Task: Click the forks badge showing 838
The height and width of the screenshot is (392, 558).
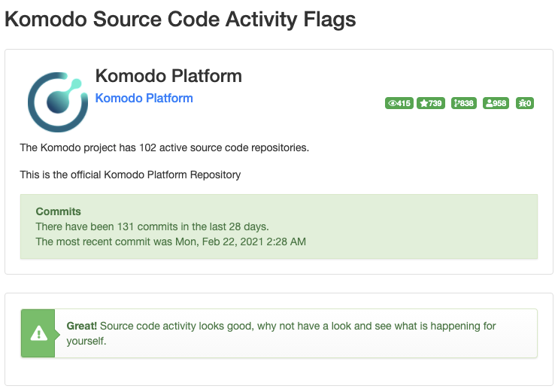Action: [464, 103]
